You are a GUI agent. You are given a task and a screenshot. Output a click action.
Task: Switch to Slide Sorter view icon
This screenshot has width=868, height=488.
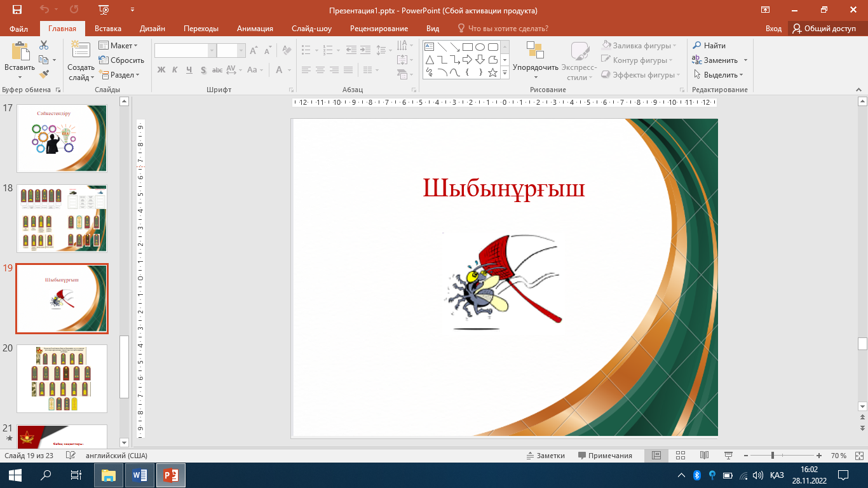pos(681,456)
